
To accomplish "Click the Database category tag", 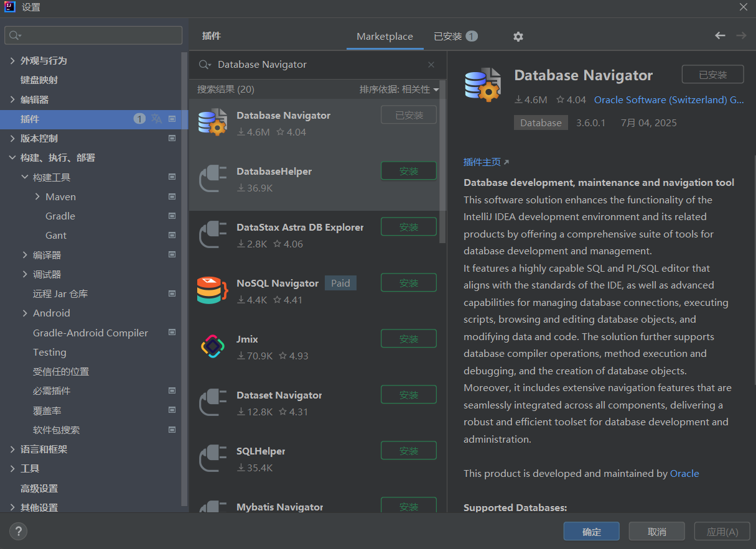I will tap(541, 122).
